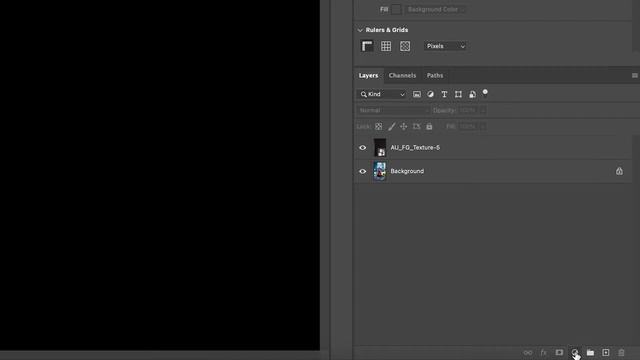
Task: Filter layers by adjustment layers
Action: click(x=430, y=94)
